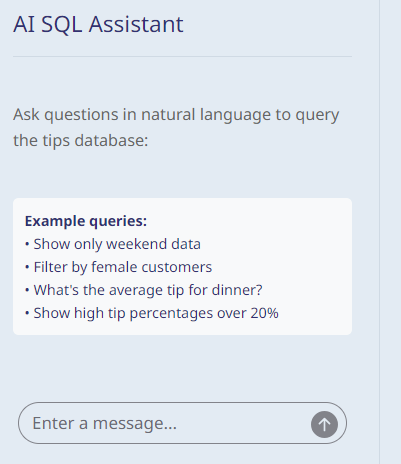Click the horizontal divider under the title
The height and width of the screenshot is (464, 401).
[182, 56]
